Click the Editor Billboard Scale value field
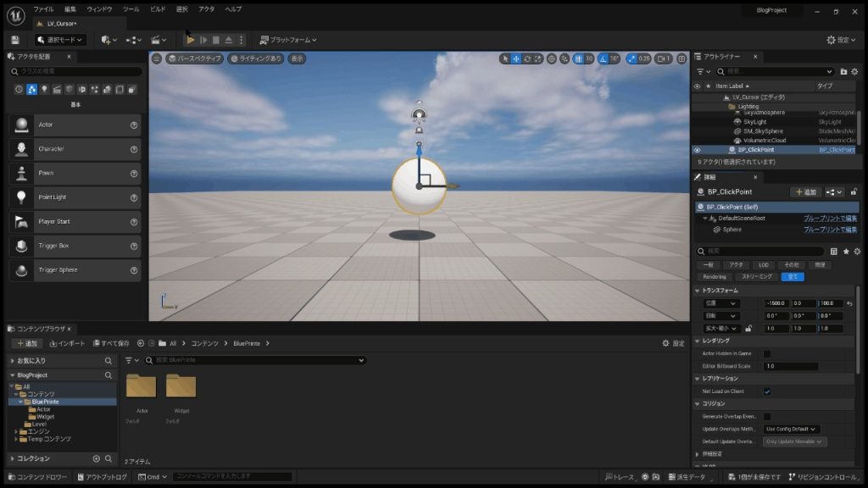 790,366
